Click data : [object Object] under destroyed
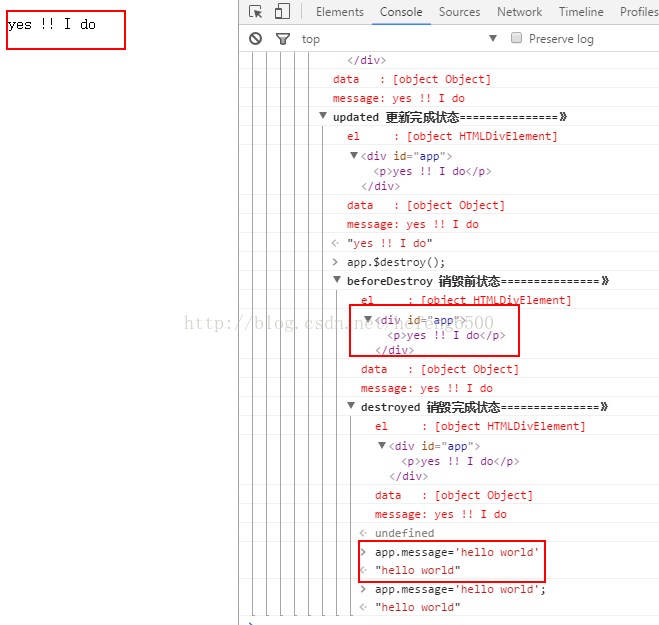The height and width of the screenshot is (625, 659). click(454, 495)
